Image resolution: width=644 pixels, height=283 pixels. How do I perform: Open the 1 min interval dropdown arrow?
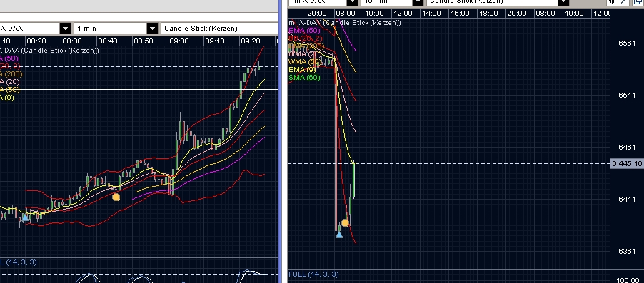click(x=152, y=29)
